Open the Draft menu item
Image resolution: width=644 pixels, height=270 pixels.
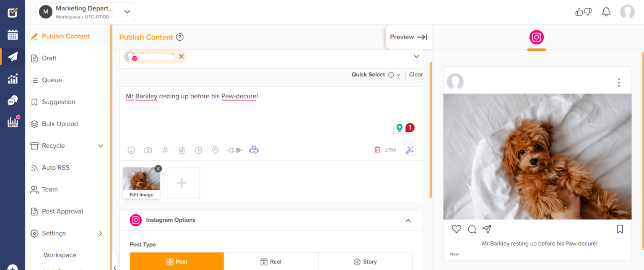pyautogui.click(x=49, y=58)
